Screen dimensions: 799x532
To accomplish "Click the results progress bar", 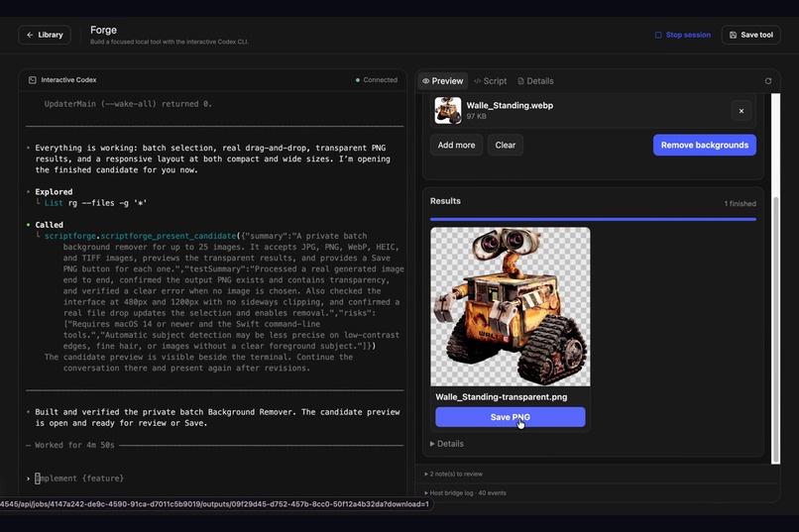I will [x=593, y=219].
